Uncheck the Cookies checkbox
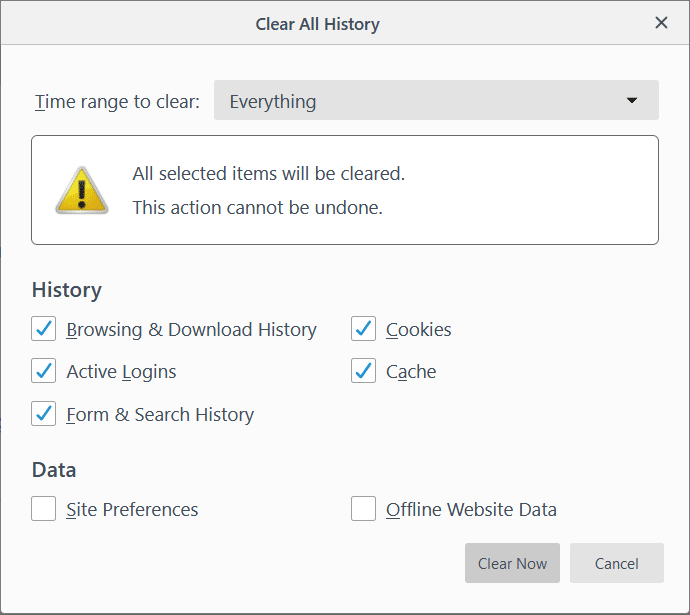Viewport: 690px width, 615px height. [364, 329]
